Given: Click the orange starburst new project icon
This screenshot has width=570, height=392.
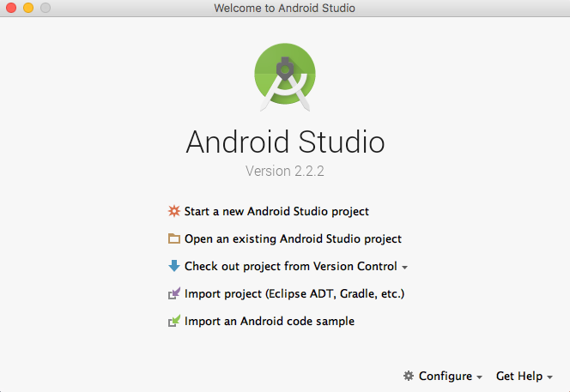Looking at the screenshot, I should point(174,211).
